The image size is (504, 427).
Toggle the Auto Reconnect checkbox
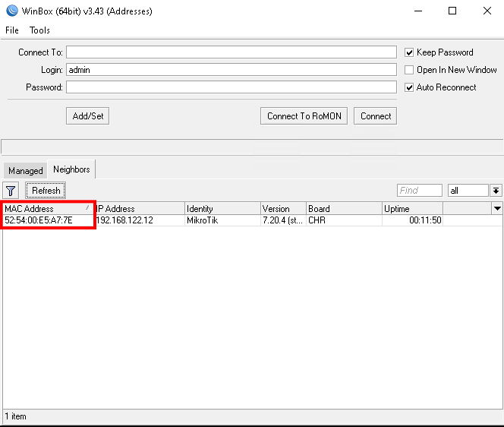[x=409, y=87]
